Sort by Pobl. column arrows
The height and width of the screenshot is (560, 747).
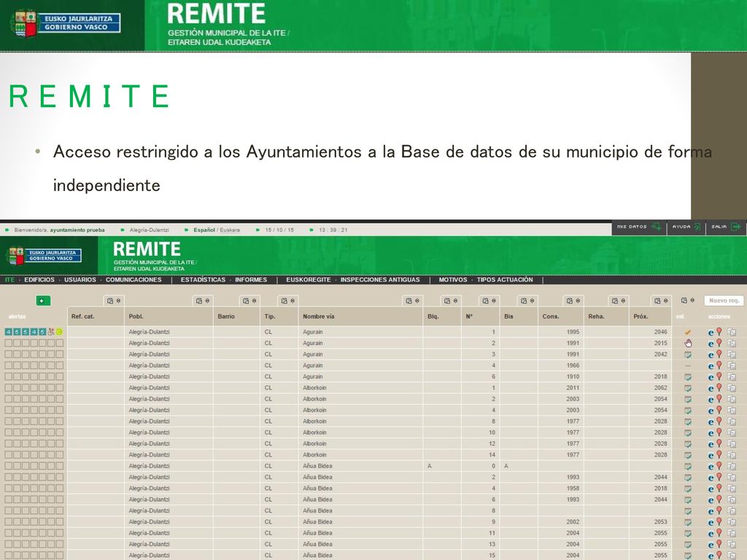coord(206,301)
